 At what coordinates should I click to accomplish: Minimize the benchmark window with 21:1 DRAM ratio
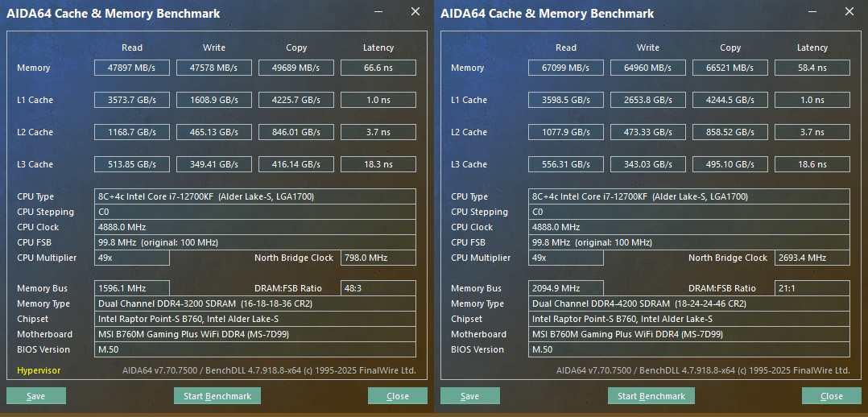pyautogui.click(x=813, y=12)
